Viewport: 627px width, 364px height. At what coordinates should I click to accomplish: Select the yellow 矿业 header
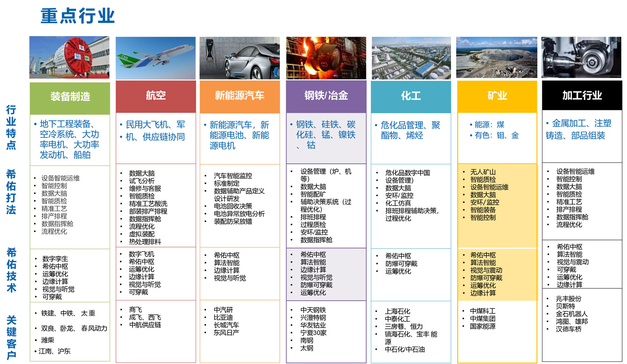497,97
